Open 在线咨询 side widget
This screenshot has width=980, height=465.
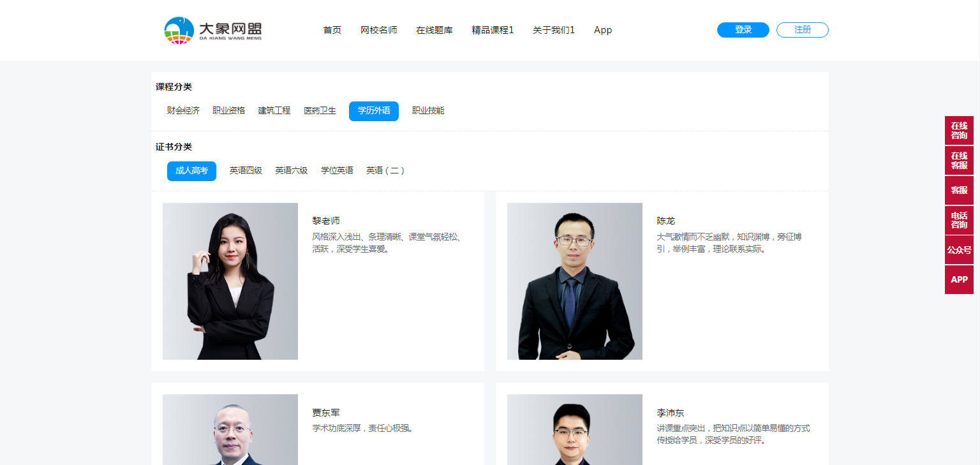[959, 131]
